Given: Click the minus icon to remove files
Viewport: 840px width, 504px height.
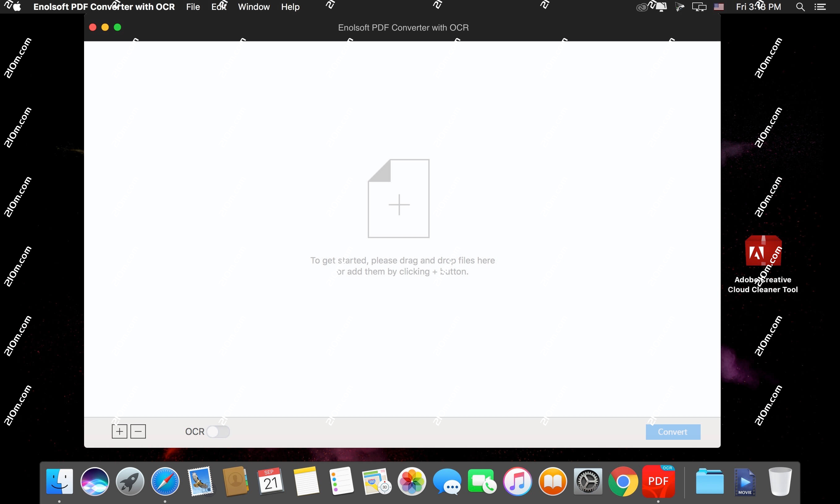Looking at the screenshot, I should 138,431.
